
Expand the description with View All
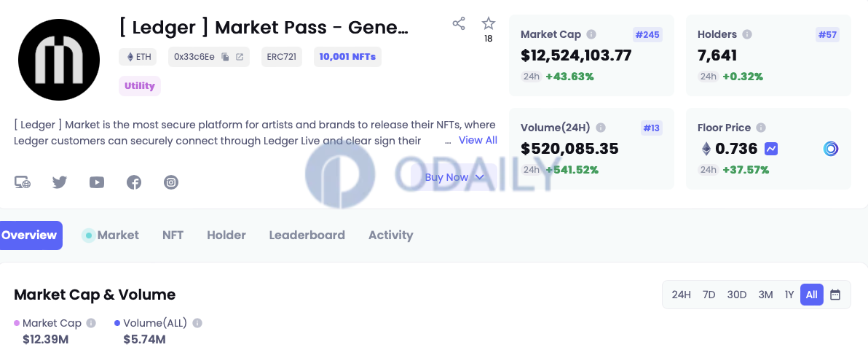pos(478,140)
